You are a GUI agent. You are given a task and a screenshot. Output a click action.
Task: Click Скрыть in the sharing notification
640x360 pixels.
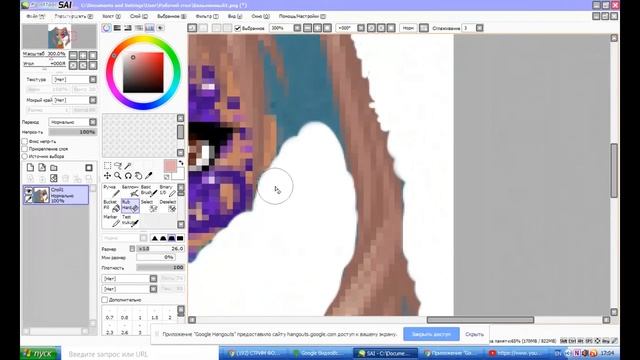click(x=474, y=334)
